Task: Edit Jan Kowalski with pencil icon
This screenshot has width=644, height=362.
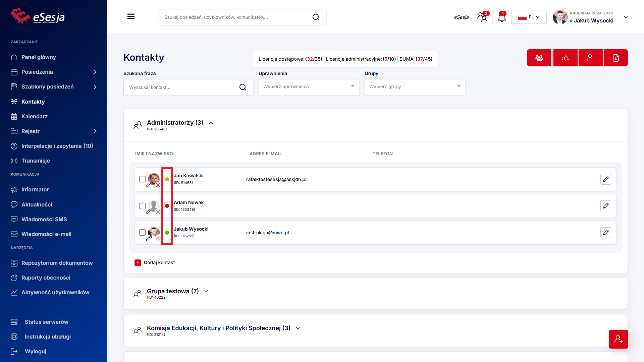Action: point(605,179)
